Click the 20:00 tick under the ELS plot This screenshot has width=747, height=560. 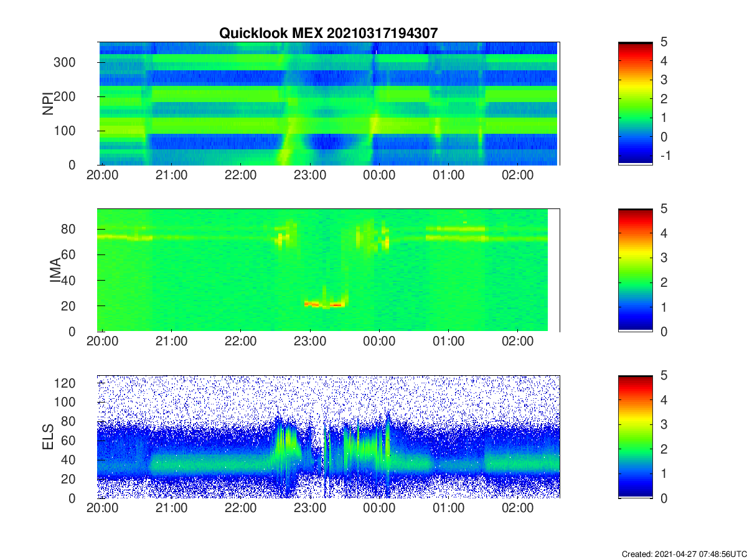click(103, 508)
